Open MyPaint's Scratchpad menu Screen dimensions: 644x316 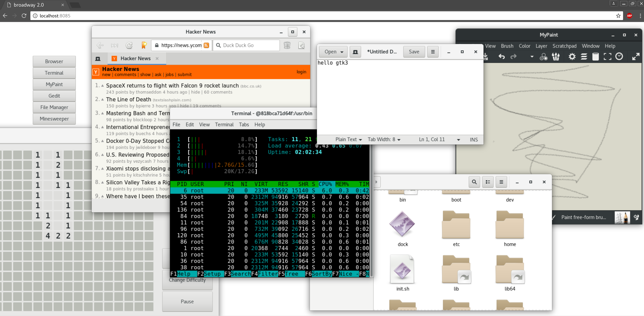click(564, 46)
